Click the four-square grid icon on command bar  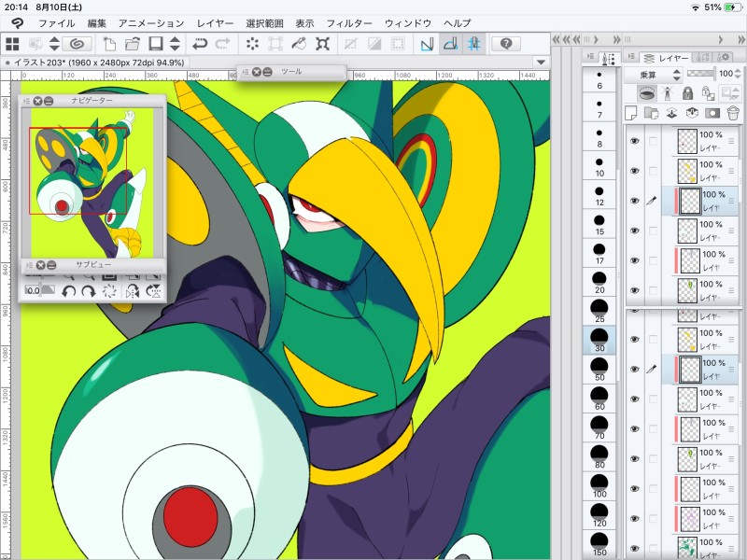point(12,44)
